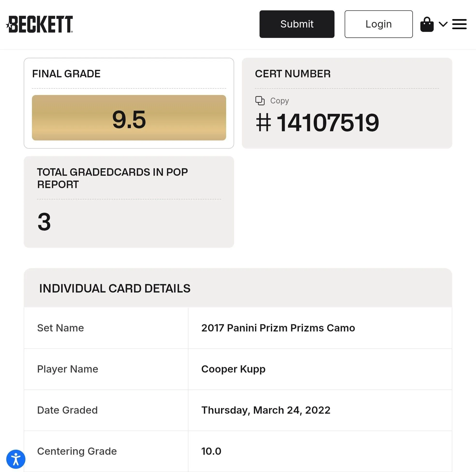476x472 pixels.
Task: Click the gold 9.5 final grade bar
Action: pyautogui.click(x=129, y=118)
